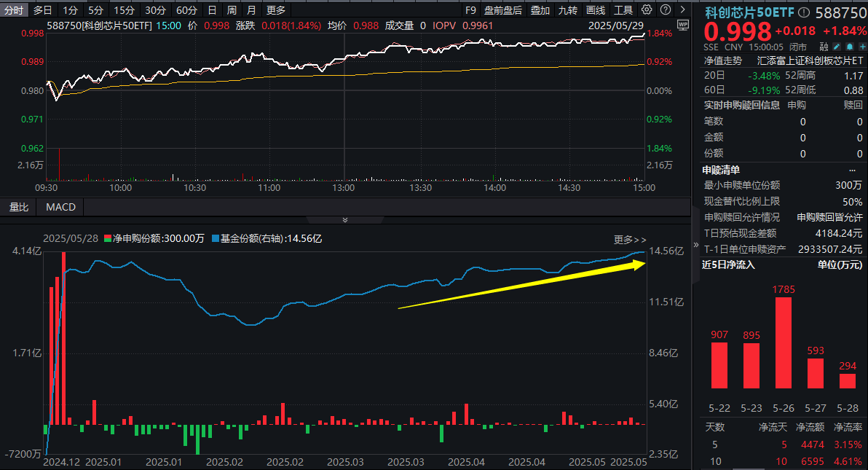Enable the 九转 nine-turn indicator
The width and height of the screenshot is (868, 470).
(567, 9)
